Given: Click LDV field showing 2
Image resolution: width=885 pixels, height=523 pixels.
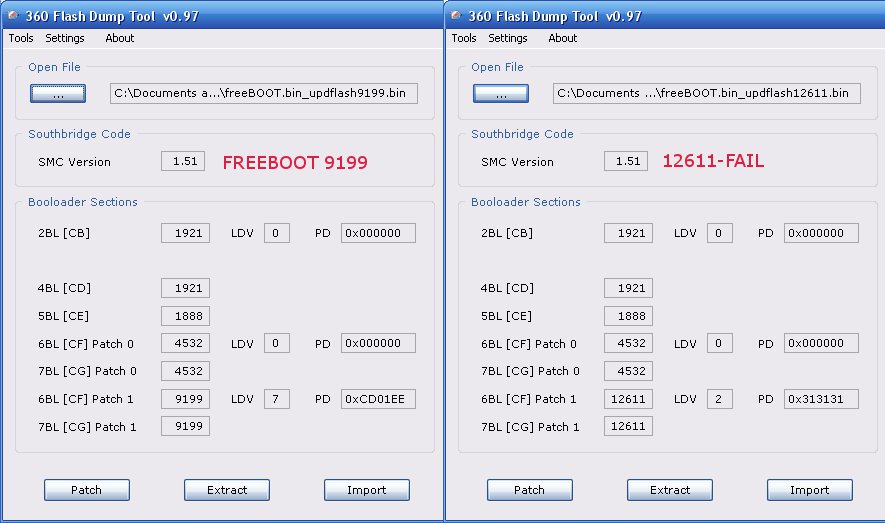Looking at the screenshot, I should 720,399.
